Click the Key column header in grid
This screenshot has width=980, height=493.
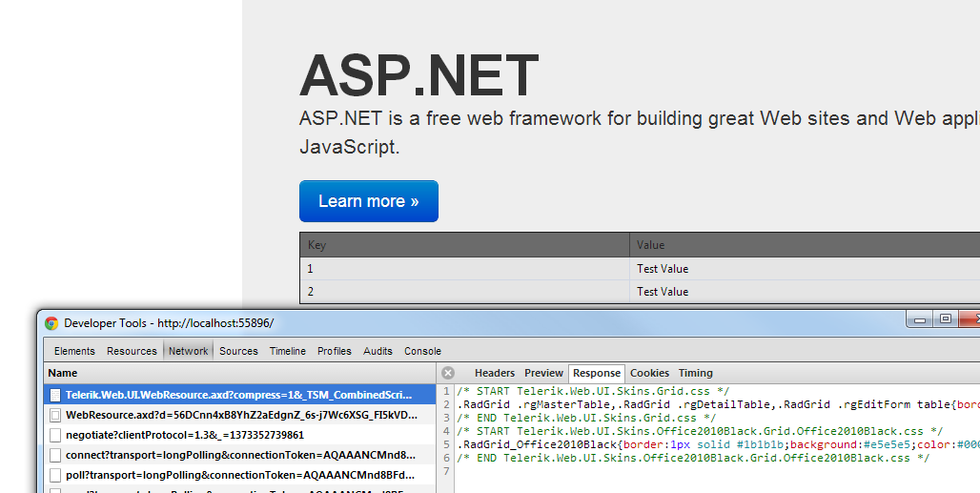(464, 245)
